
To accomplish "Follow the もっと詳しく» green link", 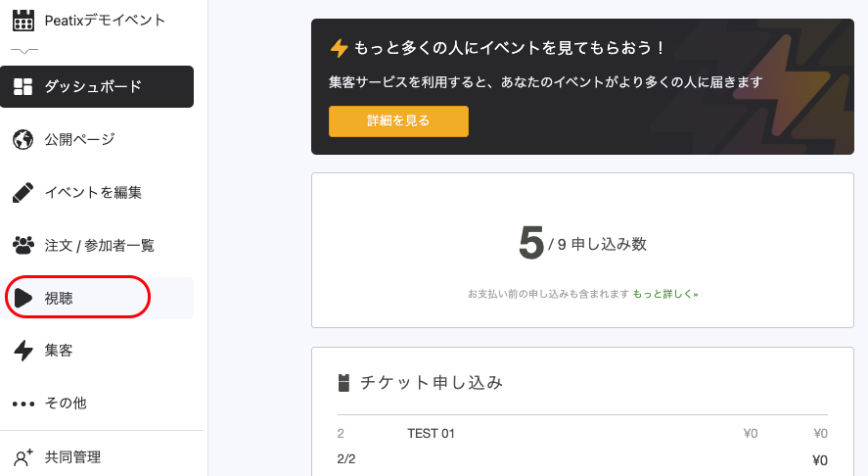I will [665, 294].
